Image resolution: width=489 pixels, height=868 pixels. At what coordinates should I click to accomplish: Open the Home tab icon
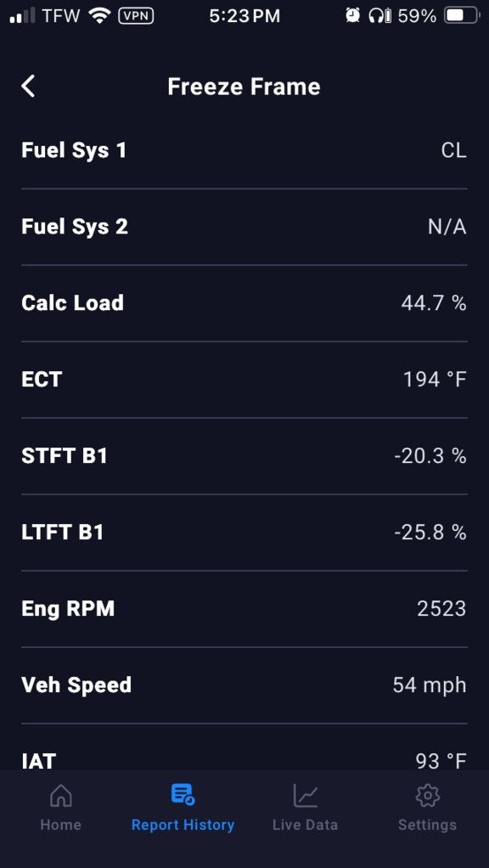click(x=61, y=796)
